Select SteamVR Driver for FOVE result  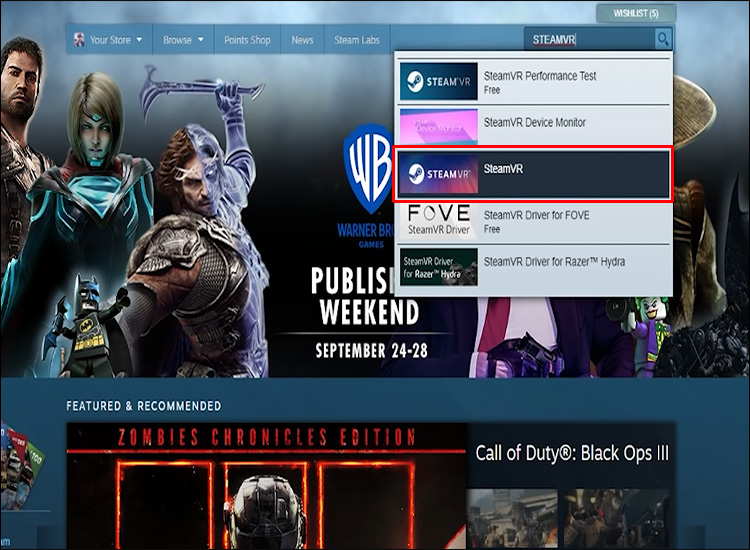(x=534, y=222)
